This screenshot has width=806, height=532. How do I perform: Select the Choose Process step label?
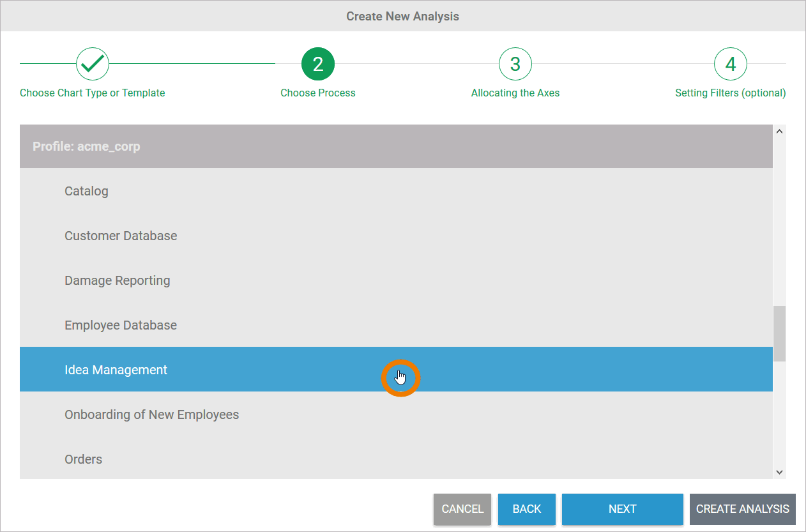[x=318, y=93]
